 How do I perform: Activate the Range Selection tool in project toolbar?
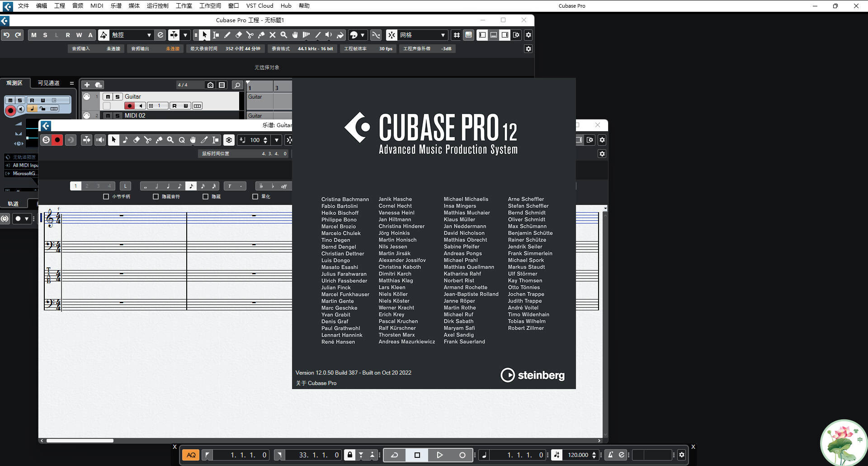(216, 35)
